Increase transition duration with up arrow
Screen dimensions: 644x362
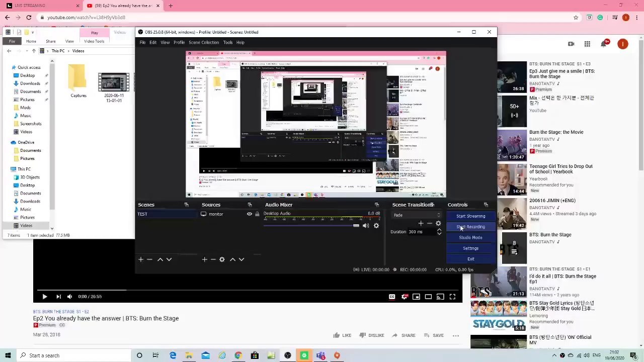pos(439,230)
